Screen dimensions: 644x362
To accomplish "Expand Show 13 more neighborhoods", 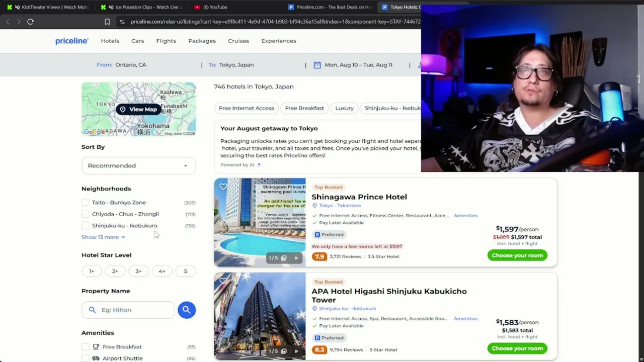I will pos(103,237).
